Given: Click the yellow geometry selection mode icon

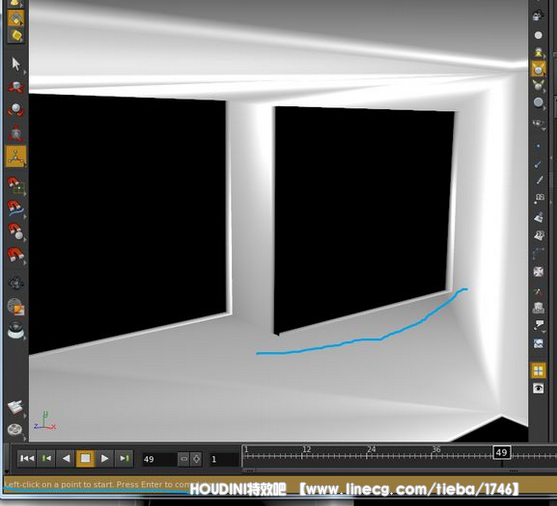Looking at the screenshot, I should click(16, 35).
